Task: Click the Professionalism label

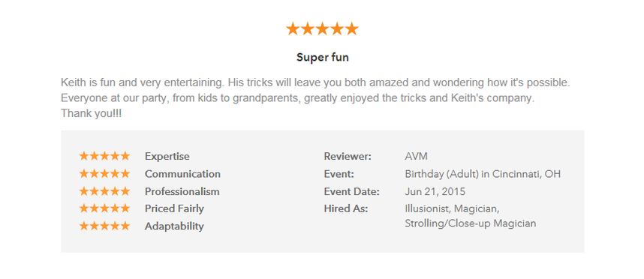Action: [182, 191]
